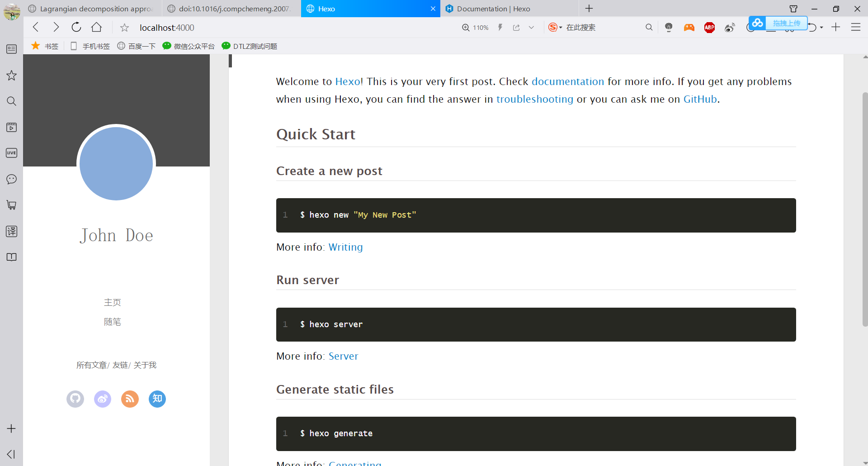Image resolution: width=868 pixels, height=466 pixels.
Task: Open the RSS feed icon
Action: 130,399
